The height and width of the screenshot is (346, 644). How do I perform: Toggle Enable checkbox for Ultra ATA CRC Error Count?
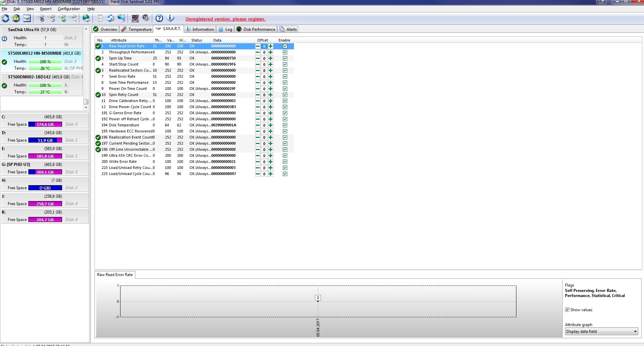(285, 156)
